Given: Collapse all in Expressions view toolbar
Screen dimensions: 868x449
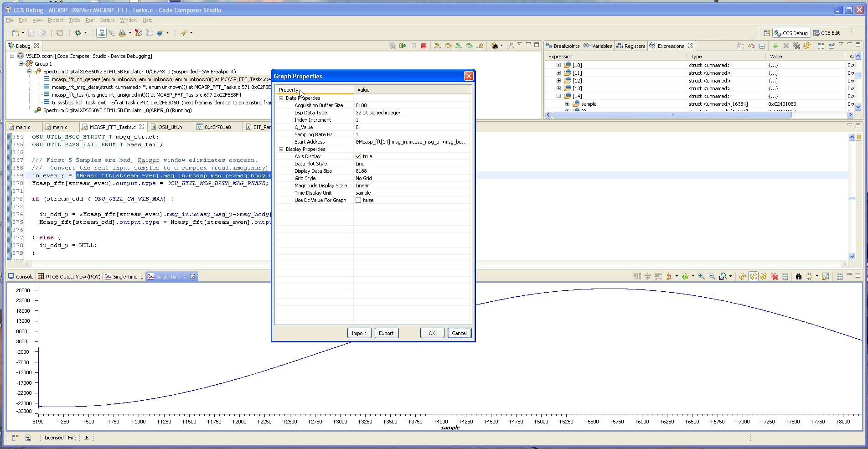Looking at the screenshot, I should pos(761,46).
